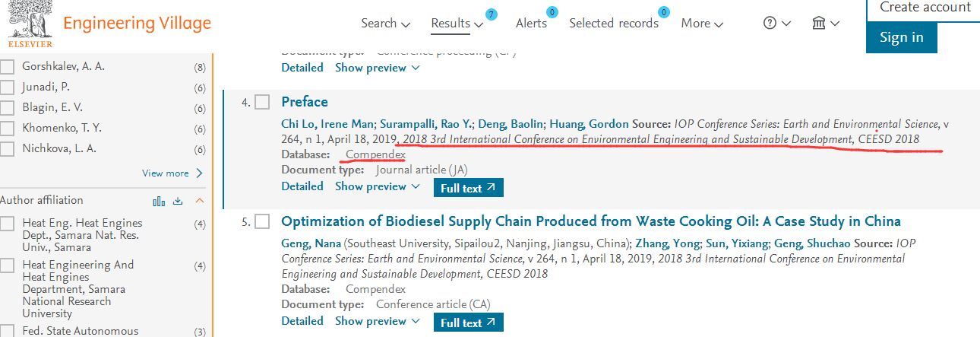Download Author affiliation data icon
The height and width of the screenshot is (337, 980).
point(179,201)
